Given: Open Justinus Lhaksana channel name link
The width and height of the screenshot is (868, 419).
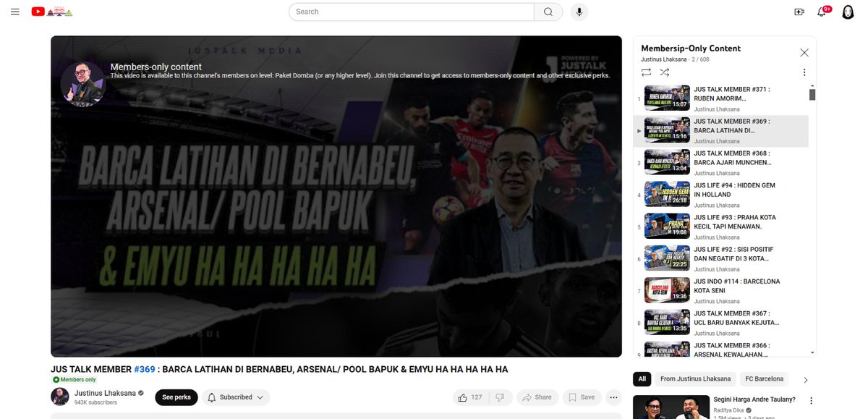Looking at the screenshot, I should 105,393.
